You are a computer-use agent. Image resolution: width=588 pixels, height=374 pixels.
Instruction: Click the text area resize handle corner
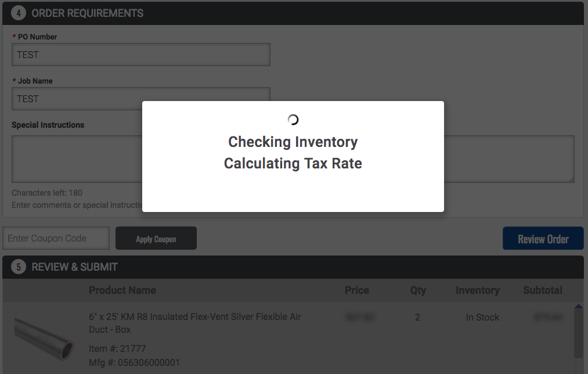pyautogui.click(x=572, y=180)
